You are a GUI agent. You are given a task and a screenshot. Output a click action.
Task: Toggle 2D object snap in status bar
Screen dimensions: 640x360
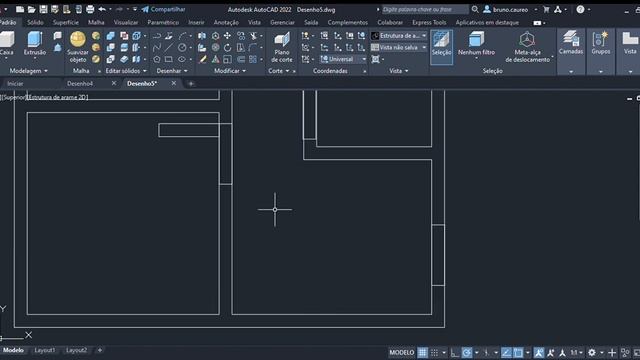point(518,353)
